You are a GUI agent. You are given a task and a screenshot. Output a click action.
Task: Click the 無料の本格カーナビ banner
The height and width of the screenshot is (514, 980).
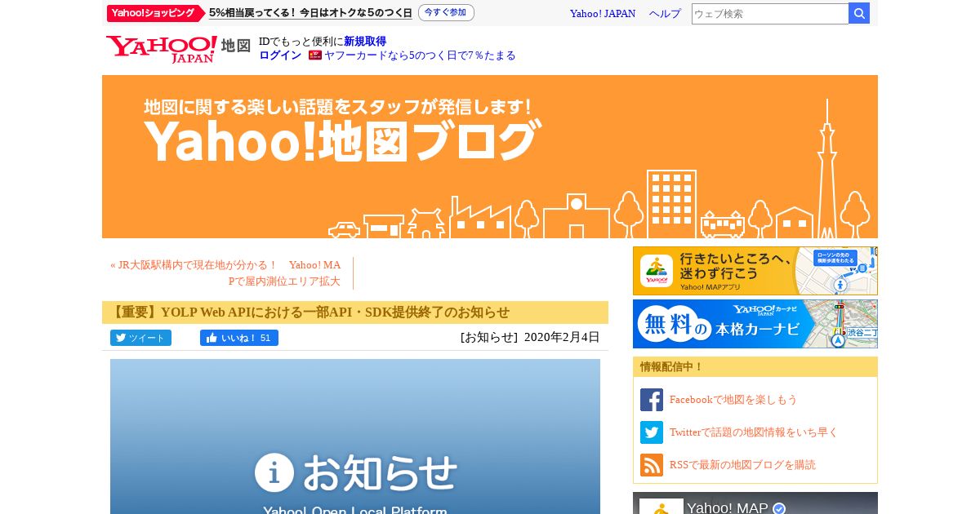tap(755, 324)
